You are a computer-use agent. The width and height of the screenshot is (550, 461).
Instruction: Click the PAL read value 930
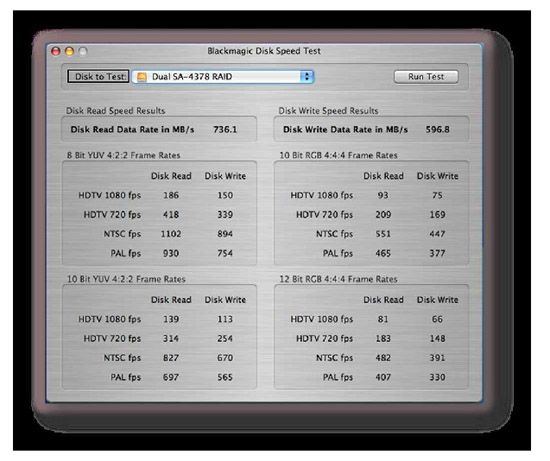(171, 253)
